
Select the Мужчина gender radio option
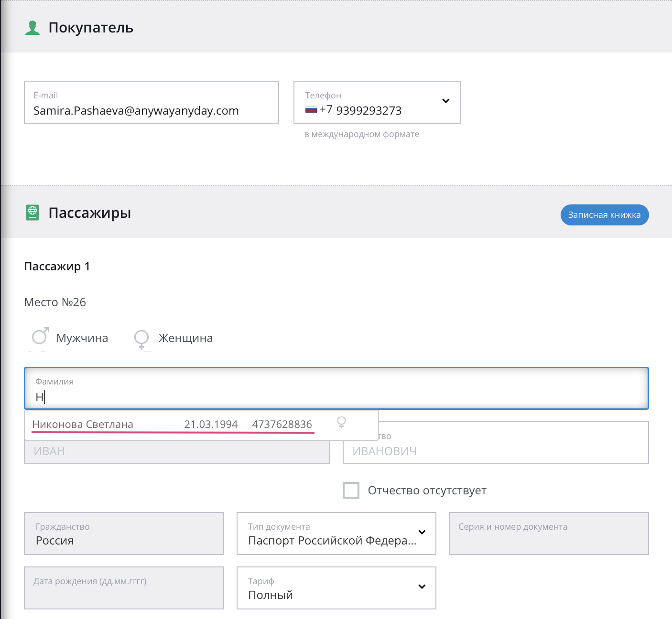[40, 337]
